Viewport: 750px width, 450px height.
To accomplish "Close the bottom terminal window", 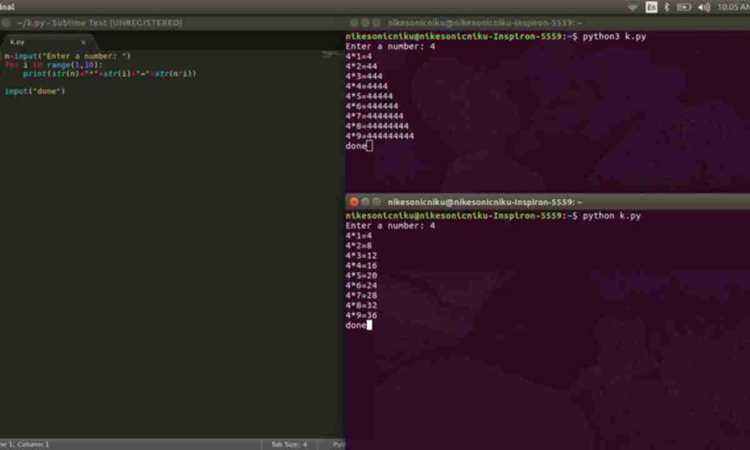I will tap(354, 202).
